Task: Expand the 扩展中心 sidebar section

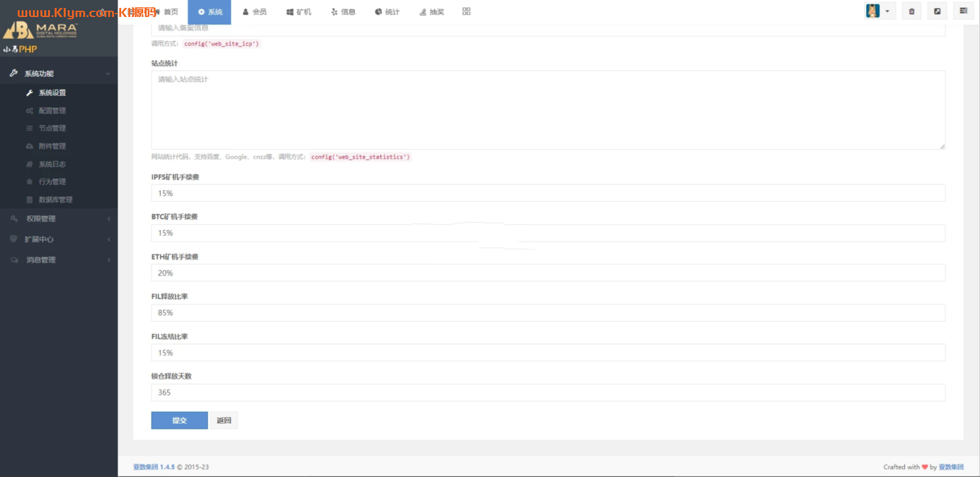Action: 59,239
